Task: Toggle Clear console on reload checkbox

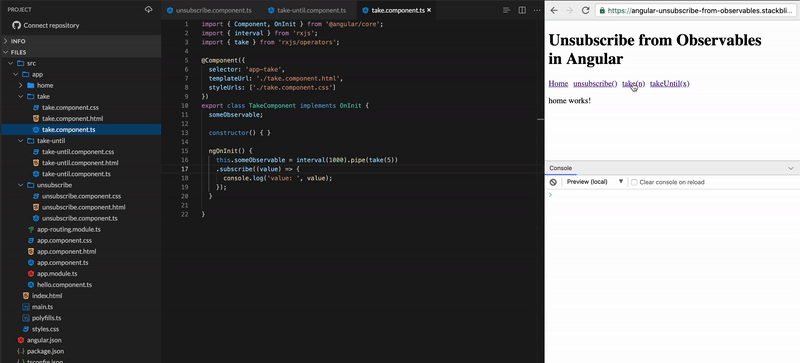Action: 634,182
